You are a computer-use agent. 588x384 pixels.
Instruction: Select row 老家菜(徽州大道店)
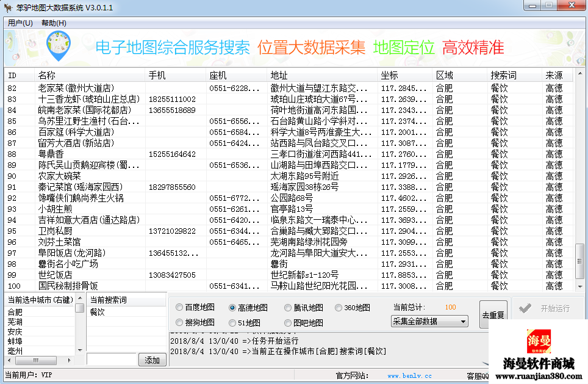[x=289, y=88]
